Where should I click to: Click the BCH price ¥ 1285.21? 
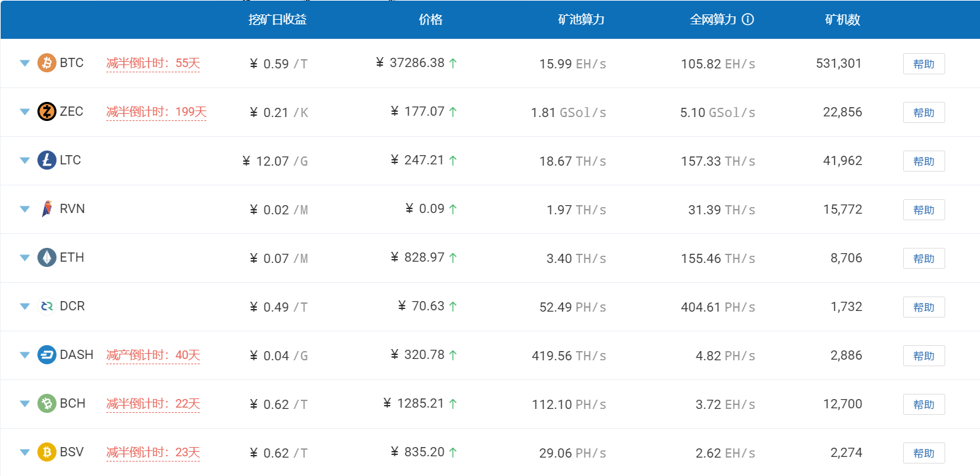coord(414,404)
